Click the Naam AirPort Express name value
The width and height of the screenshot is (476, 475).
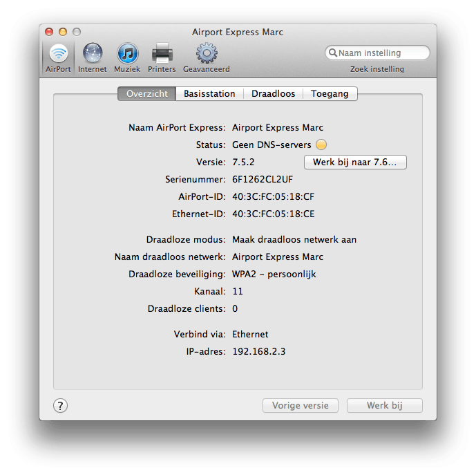[278, 127]
